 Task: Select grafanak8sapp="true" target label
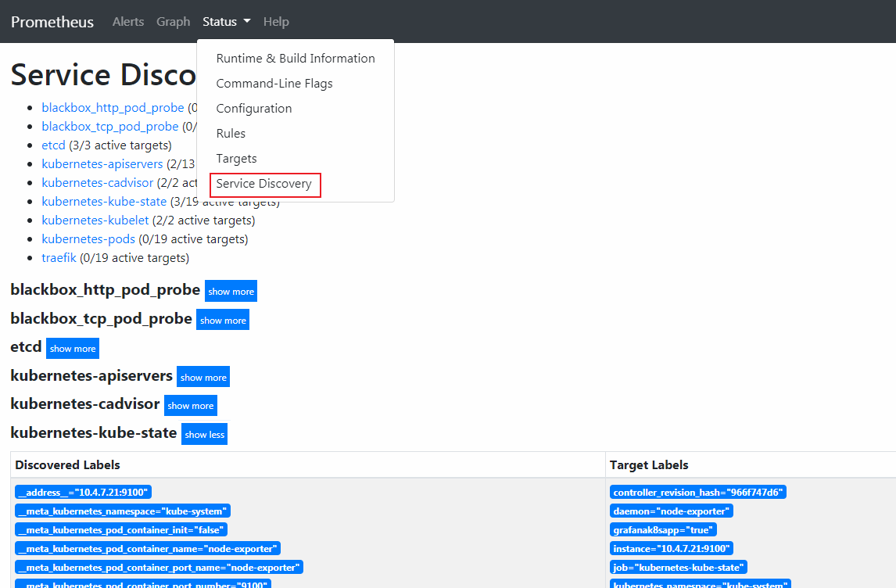click(x=664, y=529)
